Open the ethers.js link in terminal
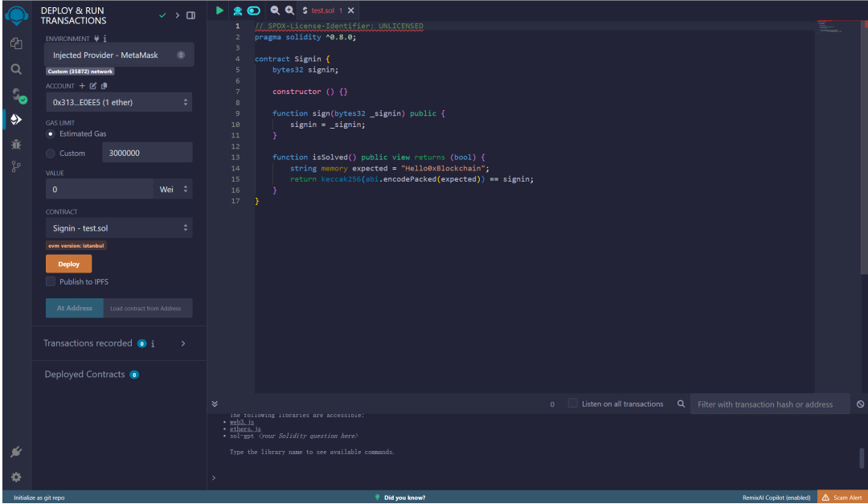The width and height of the screenshot is (868, 504). (x=245, y=428)
